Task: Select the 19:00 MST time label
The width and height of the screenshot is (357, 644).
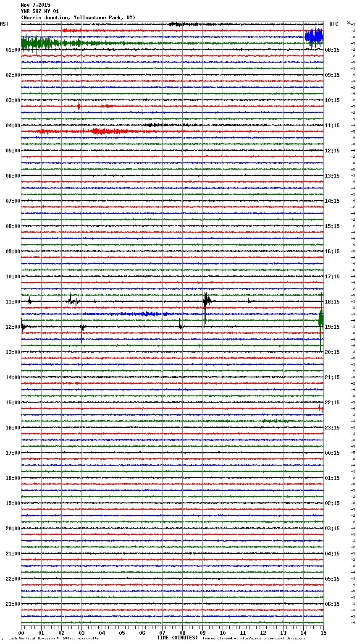Action: (13, 503)
